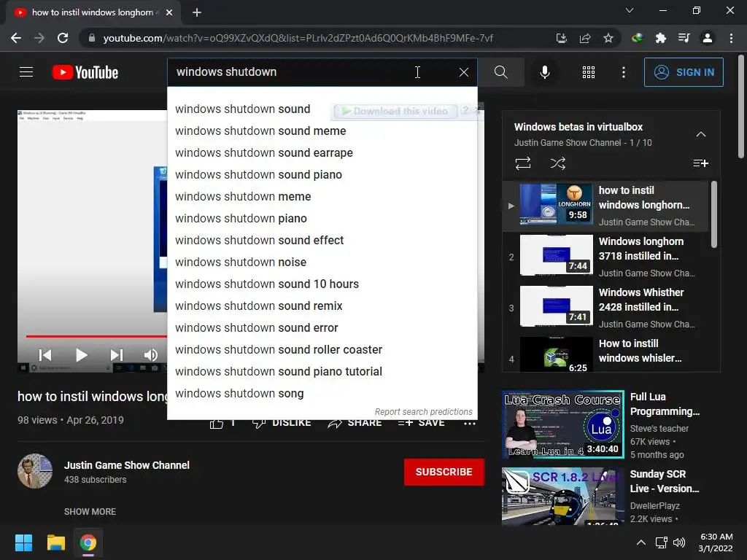Play previous video in player
The height and width of the screenshot is (560, 747).
(x=45, y=355)
